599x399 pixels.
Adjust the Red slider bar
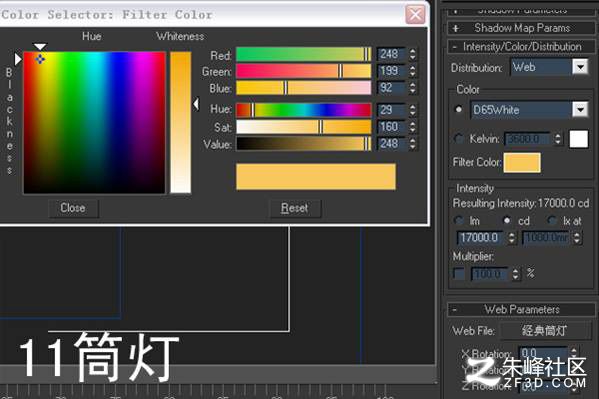303,54
